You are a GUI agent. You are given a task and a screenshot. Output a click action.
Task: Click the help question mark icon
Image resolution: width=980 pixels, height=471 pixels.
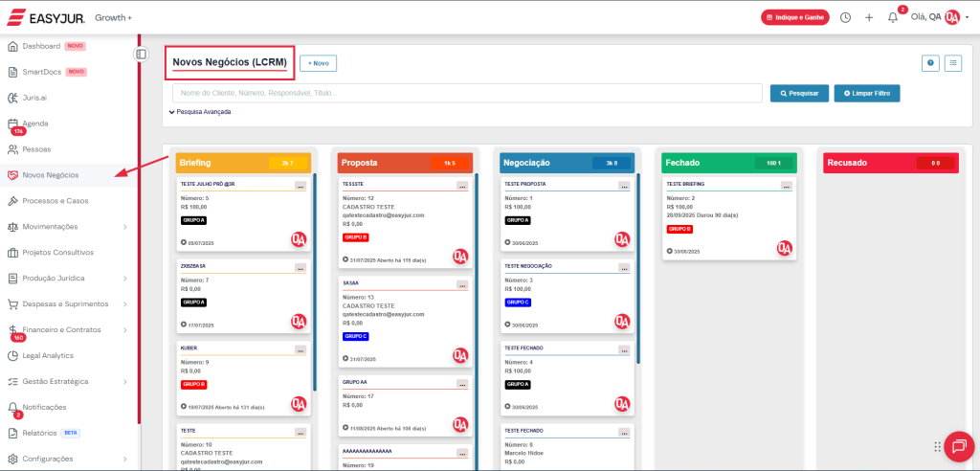coord(930,63)
